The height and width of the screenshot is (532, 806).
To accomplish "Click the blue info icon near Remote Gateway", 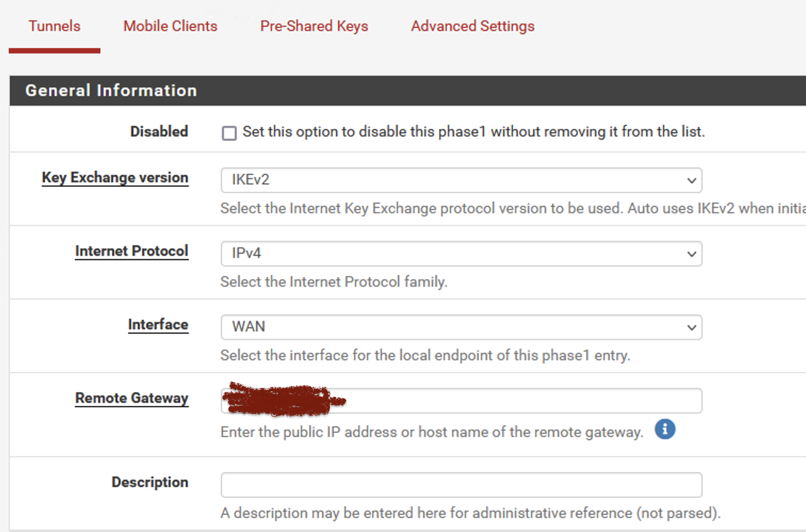I will [665, 429].
